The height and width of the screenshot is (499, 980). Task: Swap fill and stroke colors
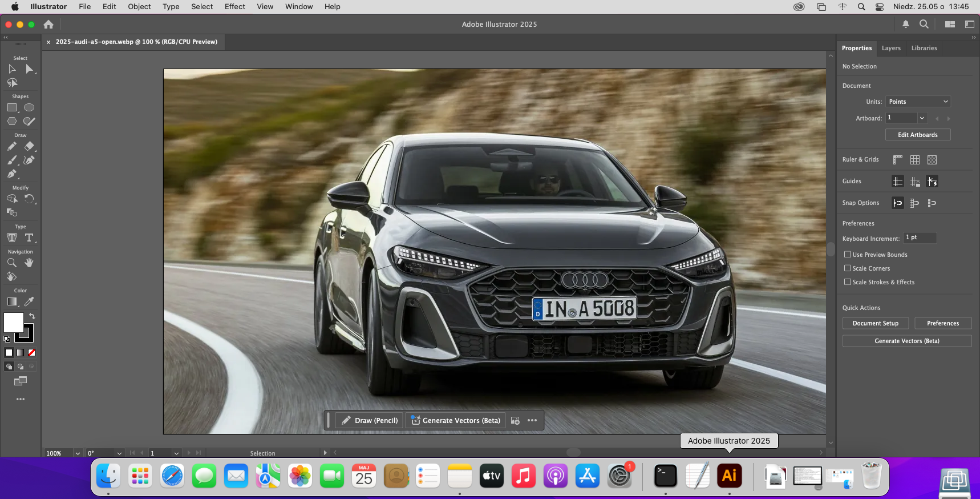pyautogui.click(x=32, y=316)
